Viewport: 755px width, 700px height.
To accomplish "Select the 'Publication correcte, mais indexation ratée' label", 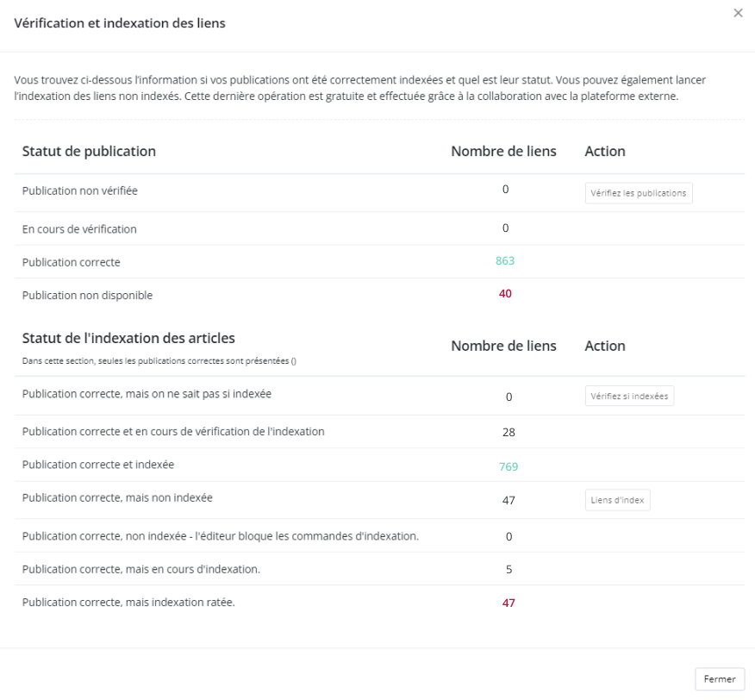I will point(128,602).
